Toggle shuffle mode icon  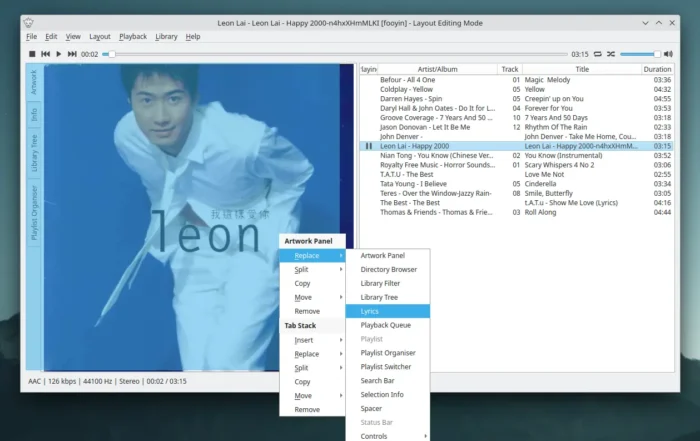point(611,54)
